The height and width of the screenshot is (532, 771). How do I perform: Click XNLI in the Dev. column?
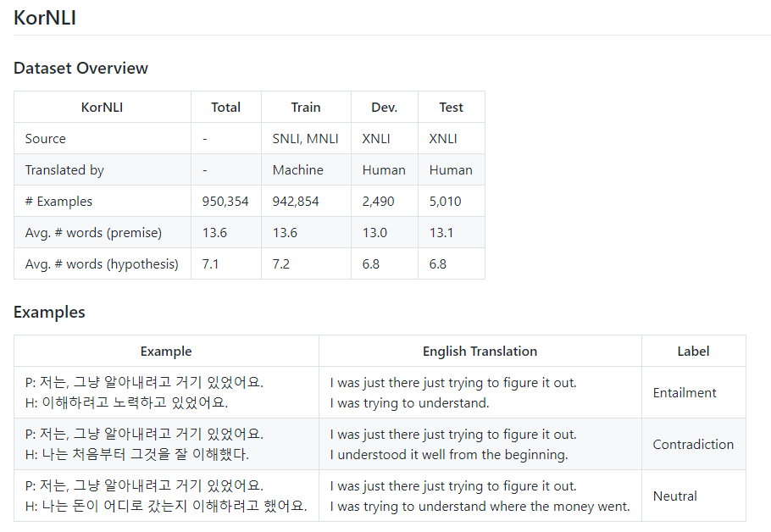(x=376, y=139)
